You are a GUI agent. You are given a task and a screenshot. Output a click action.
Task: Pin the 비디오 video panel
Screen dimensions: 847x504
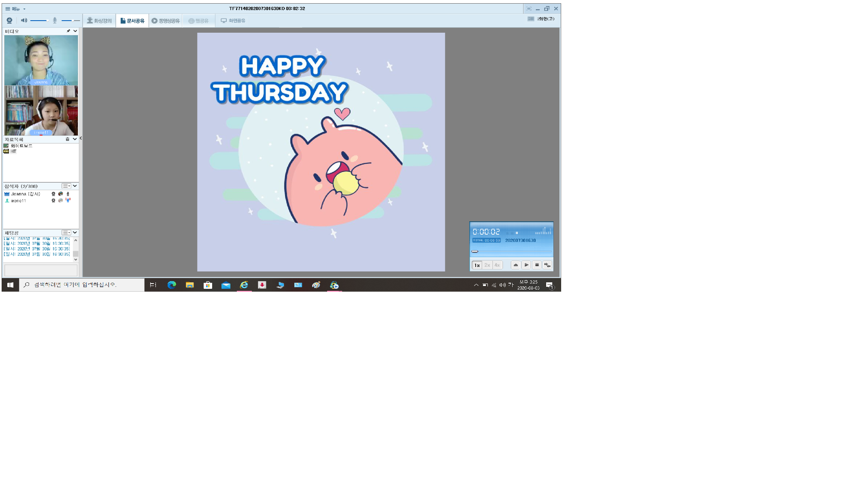68,31
